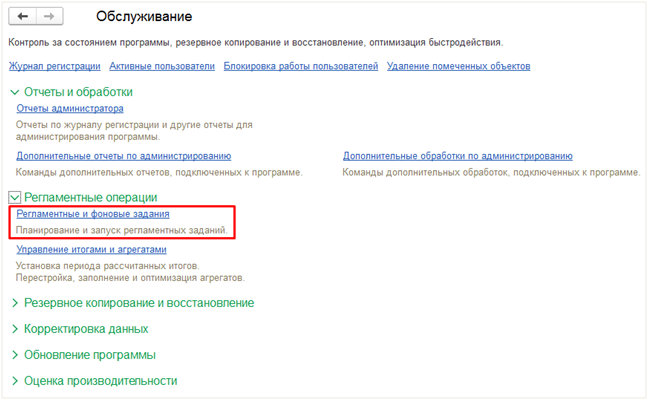The width and height of the screenshot is (649, 400).
Task: Open Удаление помеченных объектов link
Action: coord(460,66)
